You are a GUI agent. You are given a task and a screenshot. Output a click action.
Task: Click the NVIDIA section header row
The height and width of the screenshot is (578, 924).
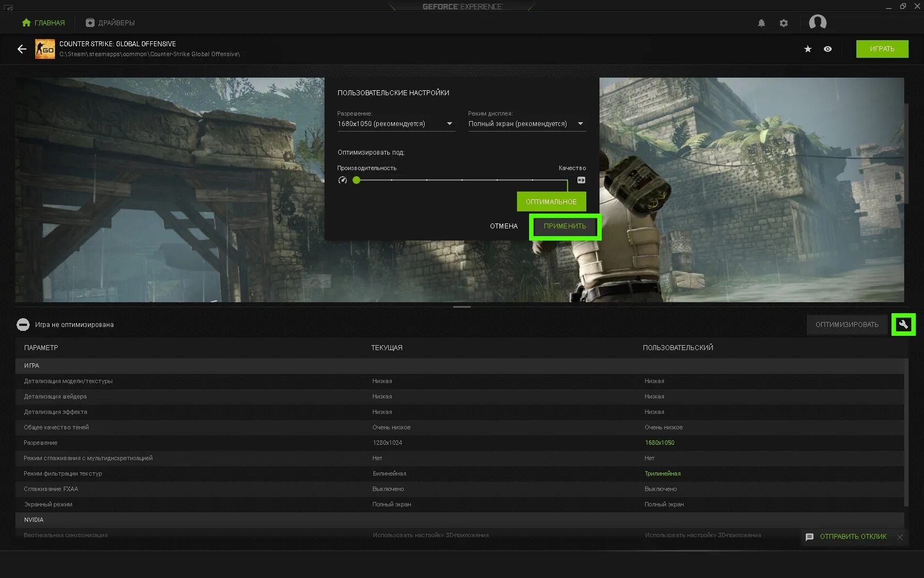[460, 520]
